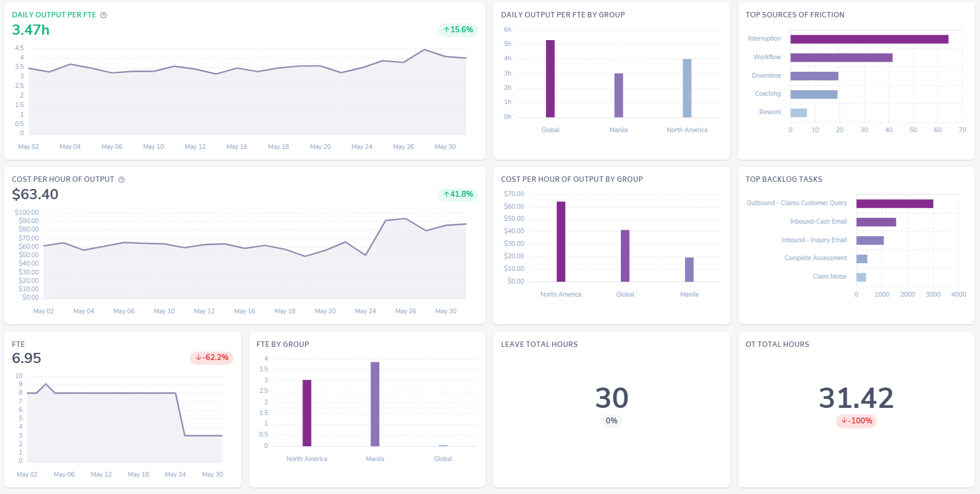Select Global bar in Cost Per Hour by Group
Screen dimensions: 980x494
click(625, 256)
